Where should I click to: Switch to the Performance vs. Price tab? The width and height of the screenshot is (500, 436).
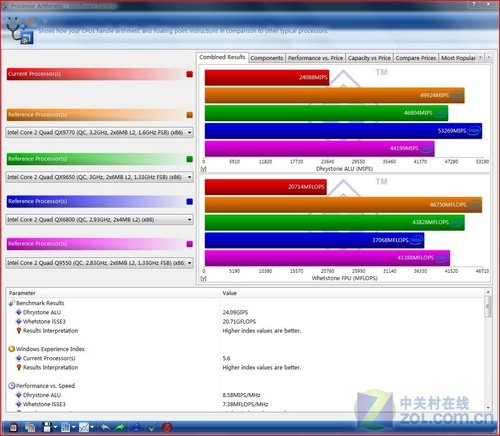315,58
